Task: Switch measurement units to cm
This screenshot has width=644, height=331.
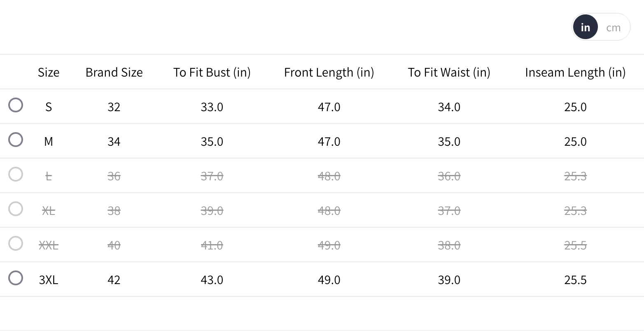Action: point(613,28)
